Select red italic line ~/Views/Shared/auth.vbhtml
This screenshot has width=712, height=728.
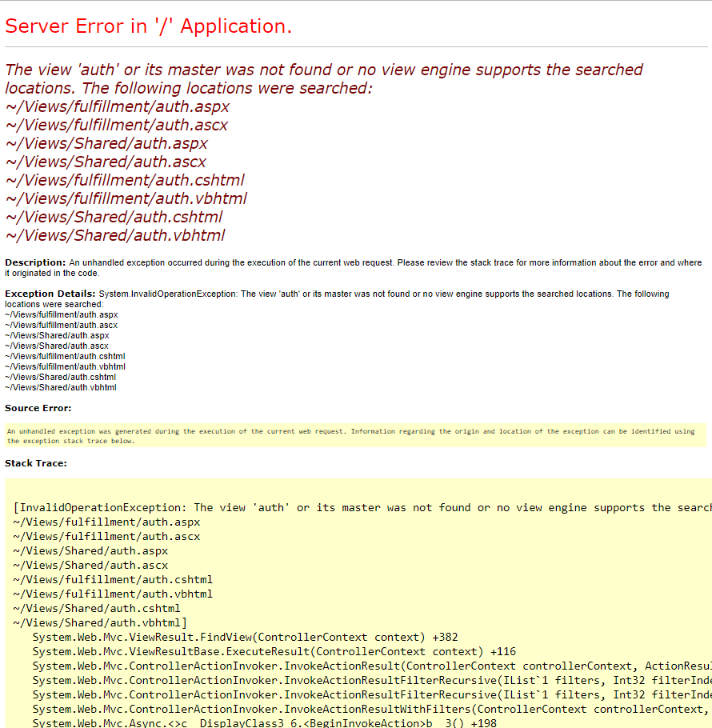pyautogui.click(x=115, y=235)
